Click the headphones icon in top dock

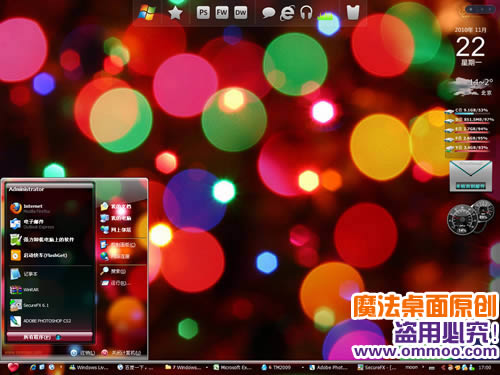pyautogui.click(x=306, y=13)
